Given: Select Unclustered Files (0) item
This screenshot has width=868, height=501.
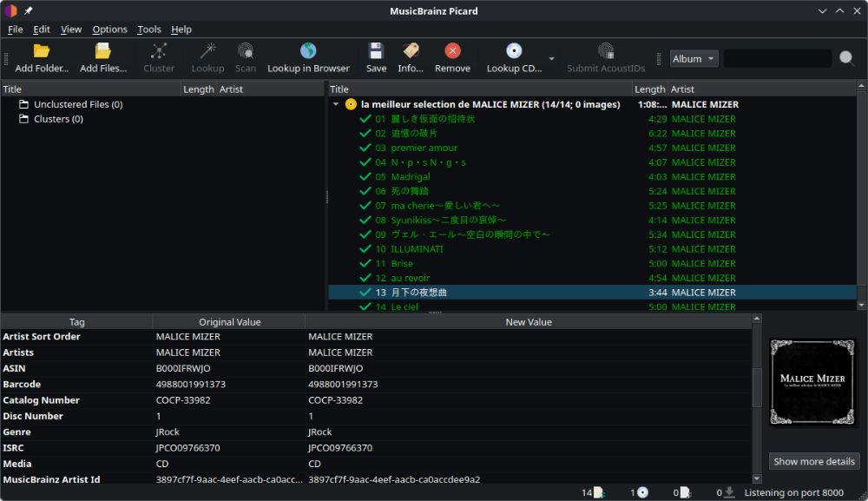Looking at the screenshot, I should tap(78, 104).
